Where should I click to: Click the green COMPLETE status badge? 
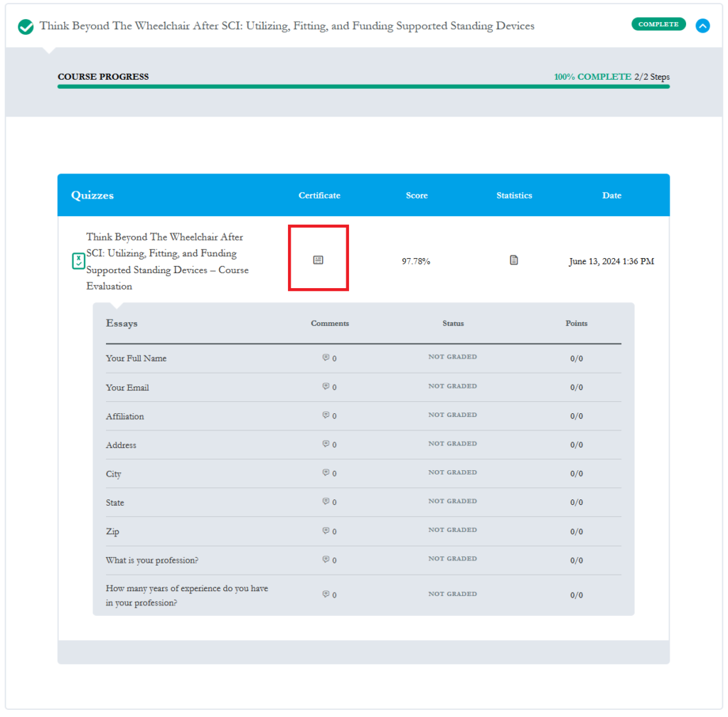[x=658, y=24]
